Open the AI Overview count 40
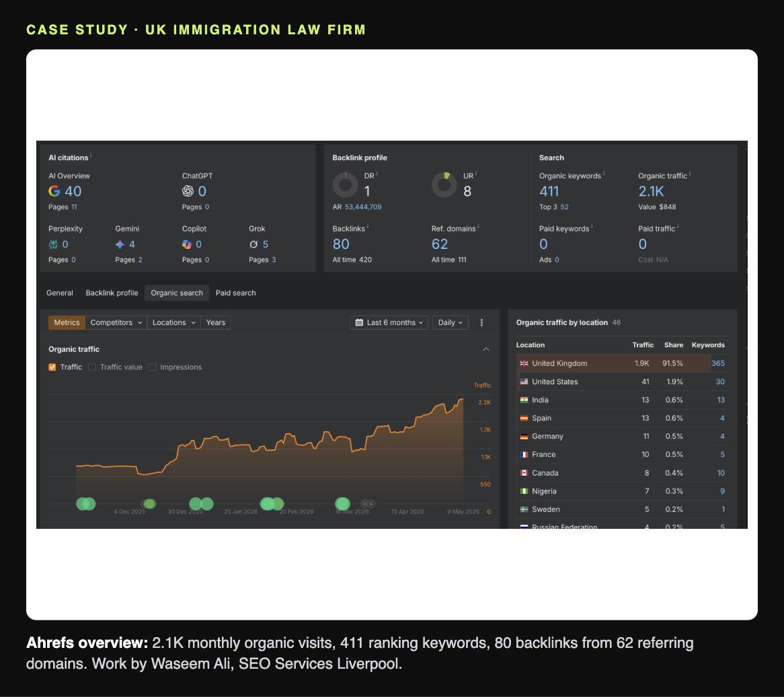Viewport: 784px width, 697px height. click(x=73, y=191)
